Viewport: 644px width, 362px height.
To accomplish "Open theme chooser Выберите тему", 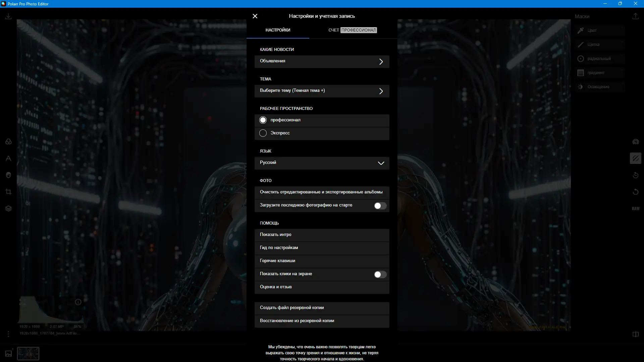I will click(x=322, y=91).
